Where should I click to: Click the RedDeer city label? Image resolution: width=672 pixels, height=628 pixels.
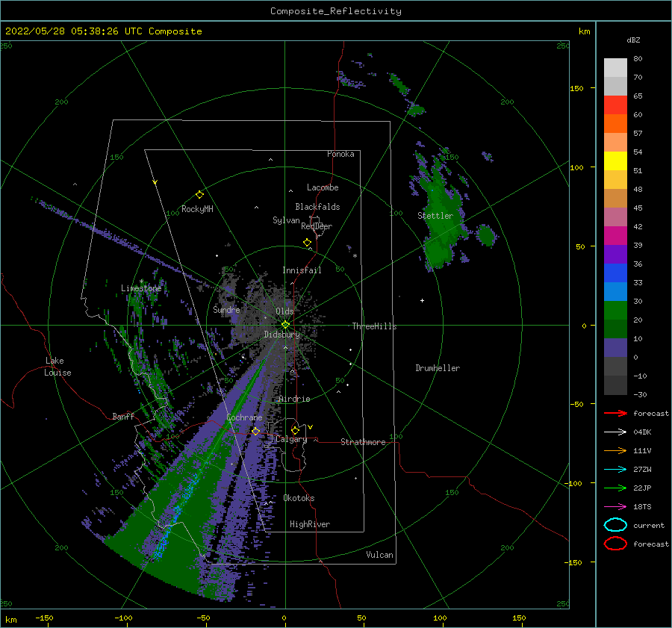pos(317,226)
